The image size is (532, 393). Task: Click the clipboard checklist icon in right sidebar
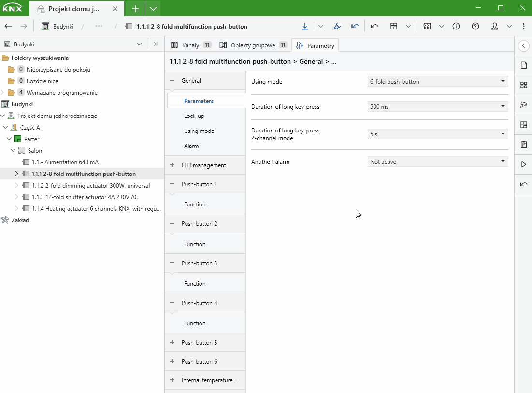[x=523, y=145]
